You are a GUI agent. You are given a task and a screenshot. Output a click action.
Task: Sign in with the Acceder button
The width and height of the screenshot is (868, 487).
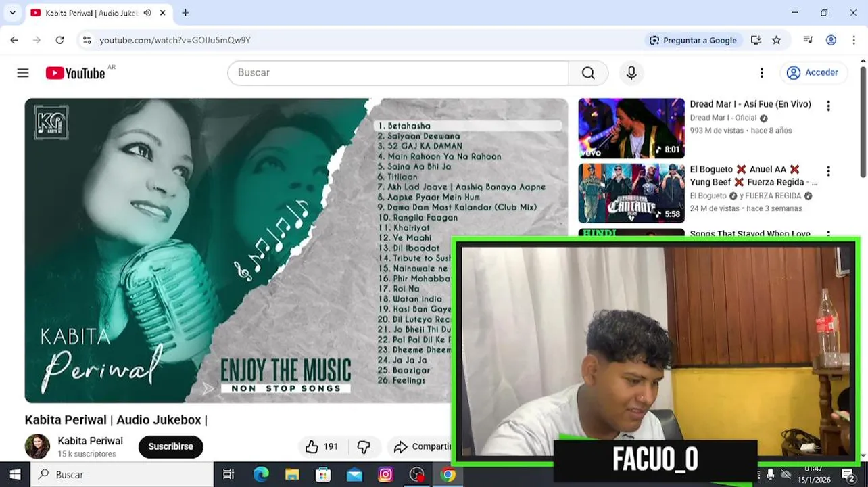tap(813, 73)
